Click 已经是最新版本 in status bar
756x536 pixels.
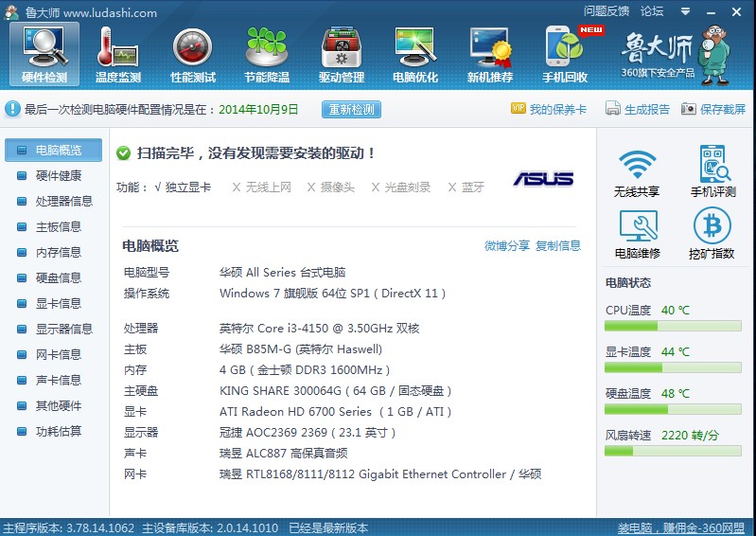(328, 528)
